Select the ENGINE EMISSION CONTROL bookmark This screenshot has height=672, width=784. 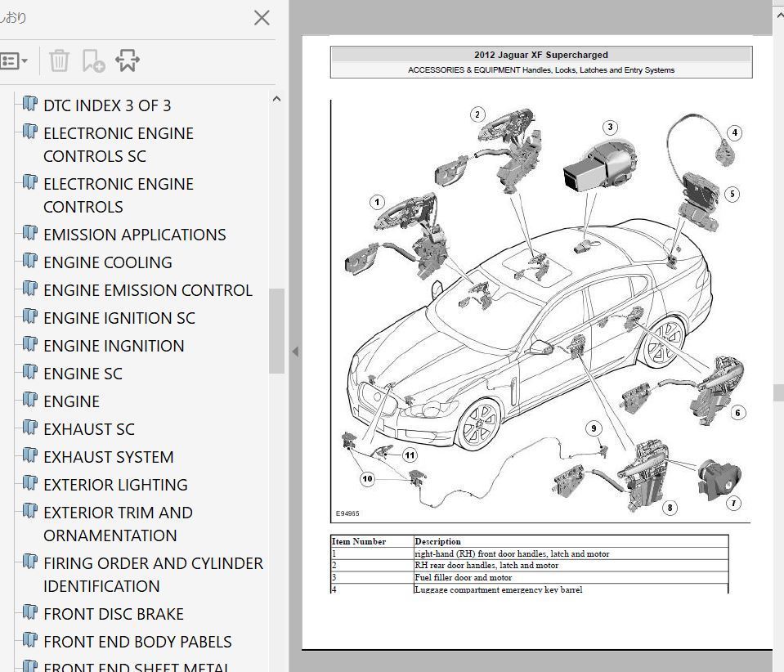(147, 290)
